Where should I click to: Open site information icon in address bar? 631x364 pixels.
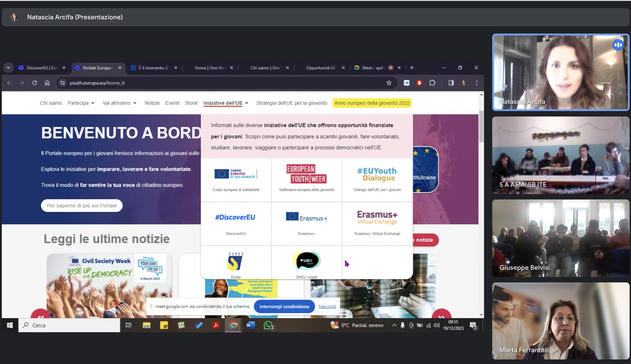tap(63, 83)
